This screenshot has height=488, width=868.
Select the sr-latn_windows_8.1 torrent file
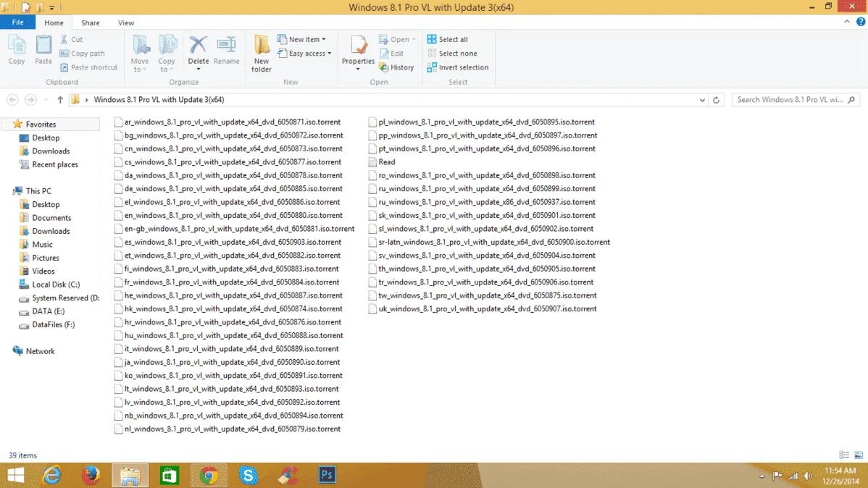489,242
